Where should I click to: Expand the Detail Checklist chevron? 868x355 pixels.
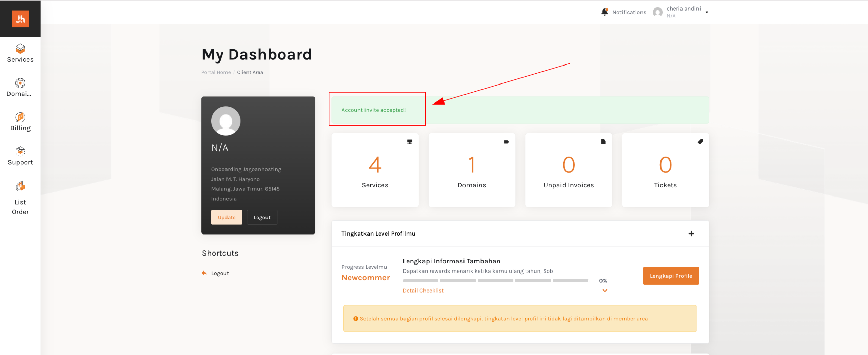[x=605, y=291]
